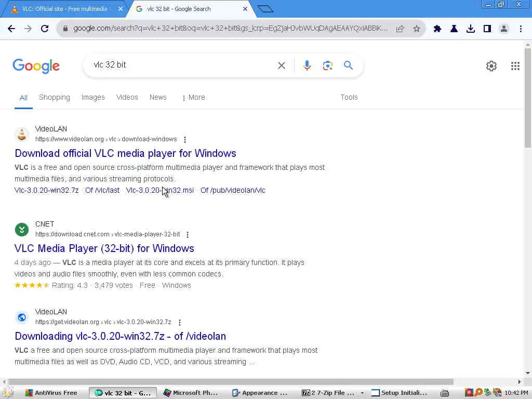Switch to the VLC Official site tab
Viewport: 532px width, 399px height.
tap(64, 9)
